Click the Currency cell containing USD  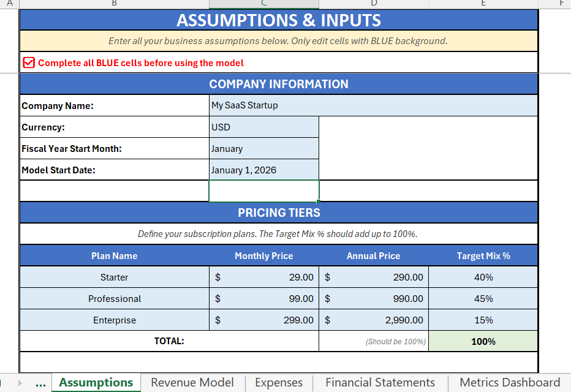(x=263, y=127)
